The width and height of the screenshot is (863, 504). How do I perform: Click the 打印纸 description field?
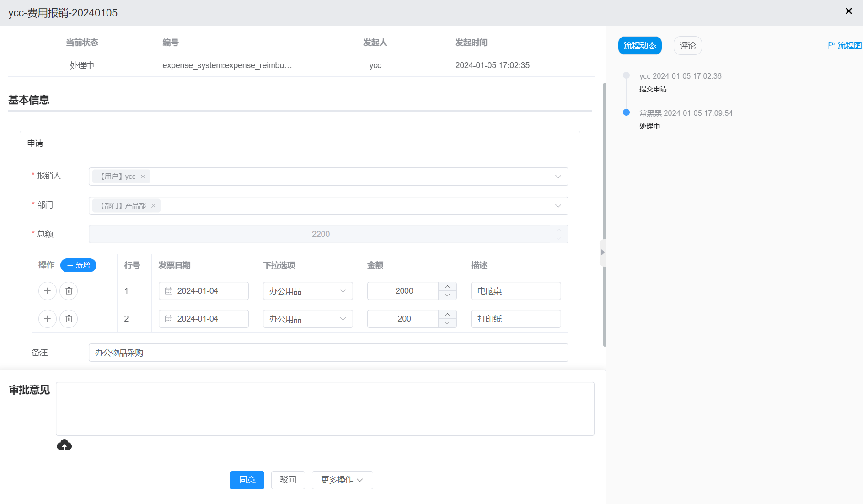click(516, 319)
